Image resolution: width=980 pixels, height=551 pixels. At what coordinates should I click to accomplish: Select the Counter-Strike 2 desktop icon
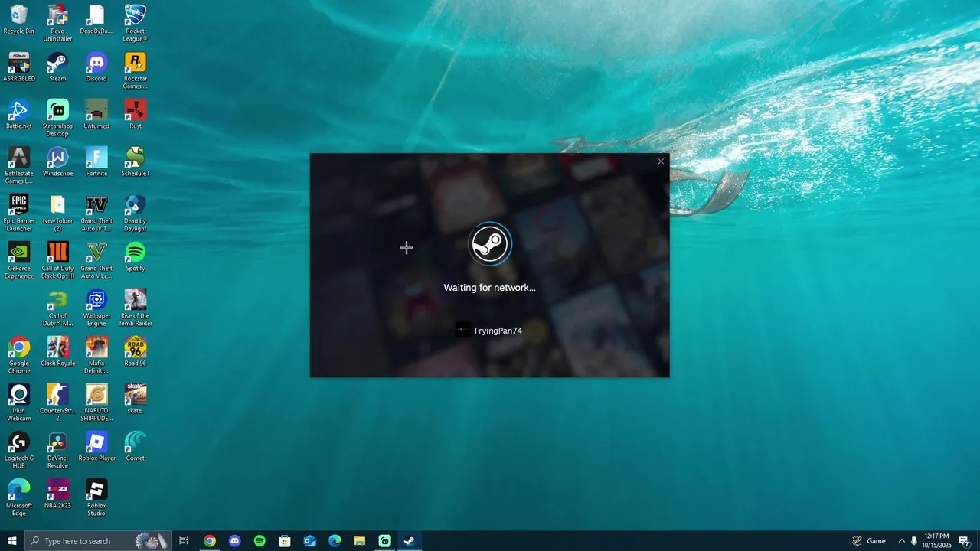[57, 403]
